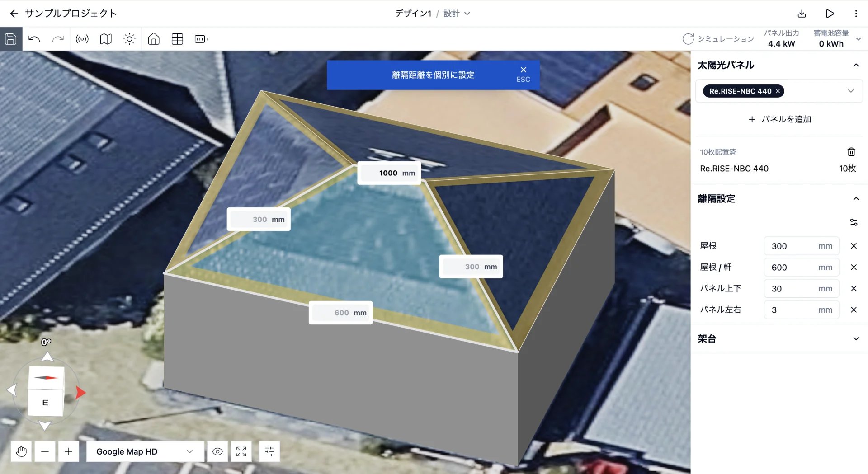Rotate view with red compass arrow
868x474 pixels.
(x=80, y=392)
